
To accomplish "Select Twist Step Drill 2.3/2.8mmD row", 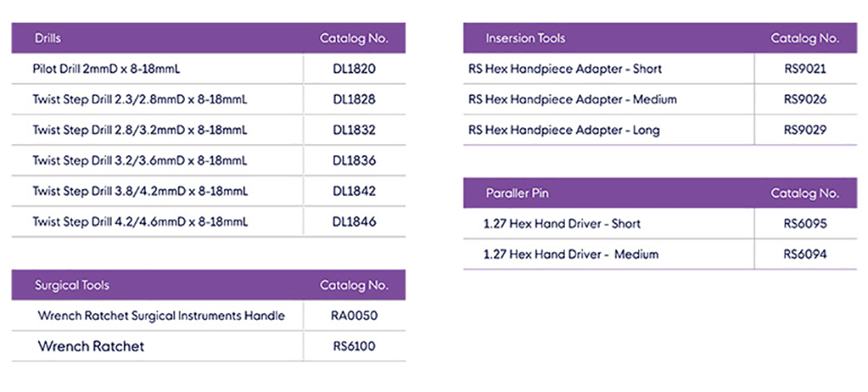I will 208,100.
